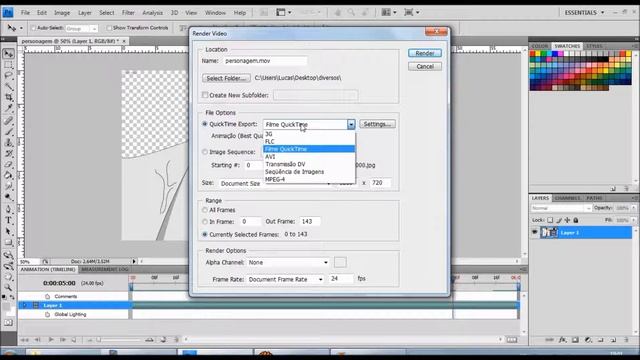Viewport: 640px width, 360px height.
Task: Click the Photoshop Ps logo icon
Action: pos(8,13)
